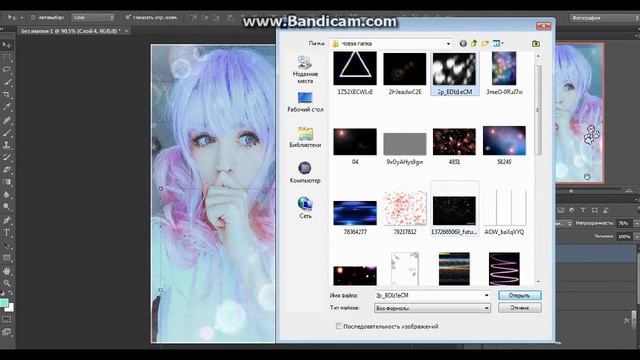Click the Отмена button
640x360 pixels.
pos(520,308)
